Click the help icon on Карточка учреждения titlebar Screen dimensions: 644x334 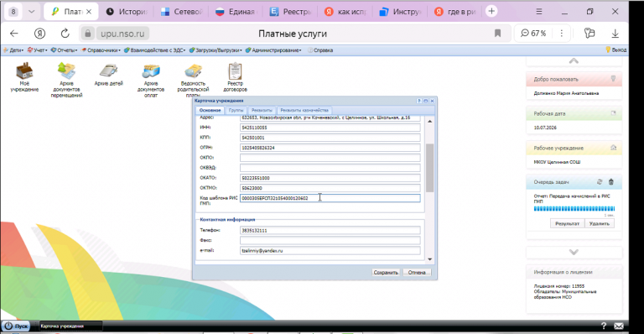pyautogui.click(x=419, y=101)
